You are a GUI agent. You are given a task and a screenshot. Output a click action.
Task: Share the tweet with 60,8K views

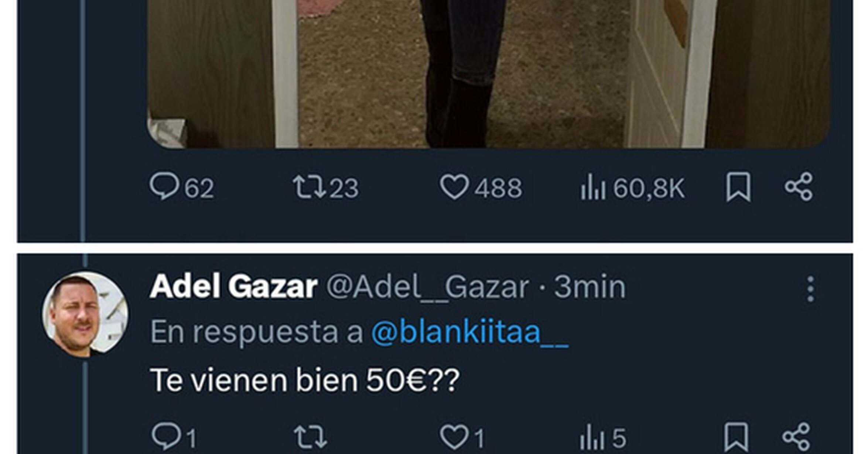799,186
